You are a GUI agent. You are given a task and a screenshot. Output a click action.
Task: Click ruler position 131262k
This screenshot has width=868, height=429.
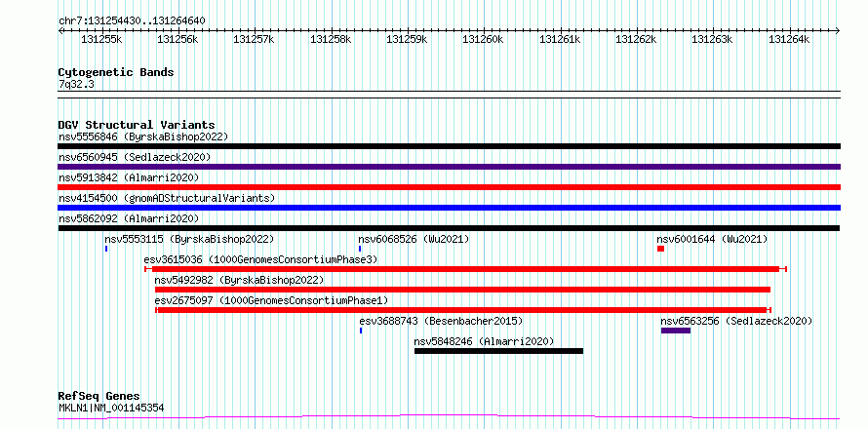[637, 39]
